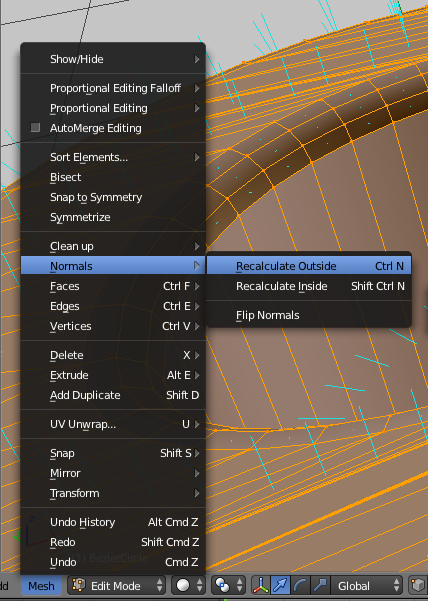This screenshot has height=601, width=428.
Task: Open the Delete submenu
Action: (x=113, y=355)
